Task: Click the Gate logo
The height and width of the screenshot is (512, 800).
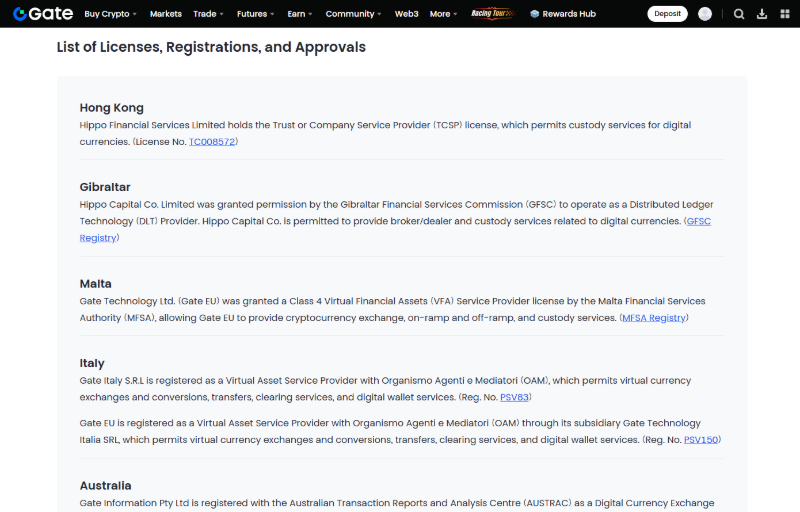Action: 43,14
